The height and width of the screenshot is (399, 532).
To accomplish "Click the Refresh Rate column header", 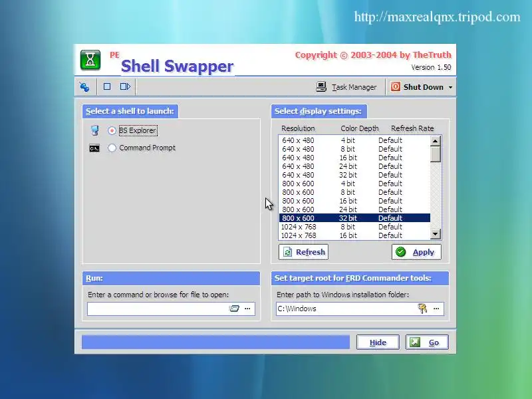I will pyautogui.click(x=412, y=128).
